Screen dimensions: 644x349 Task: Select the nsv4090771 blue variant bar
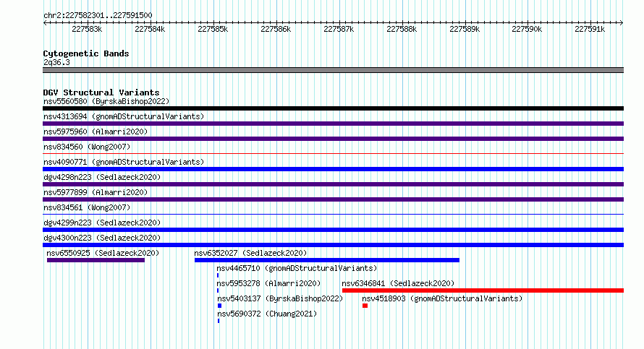(333, 169)
